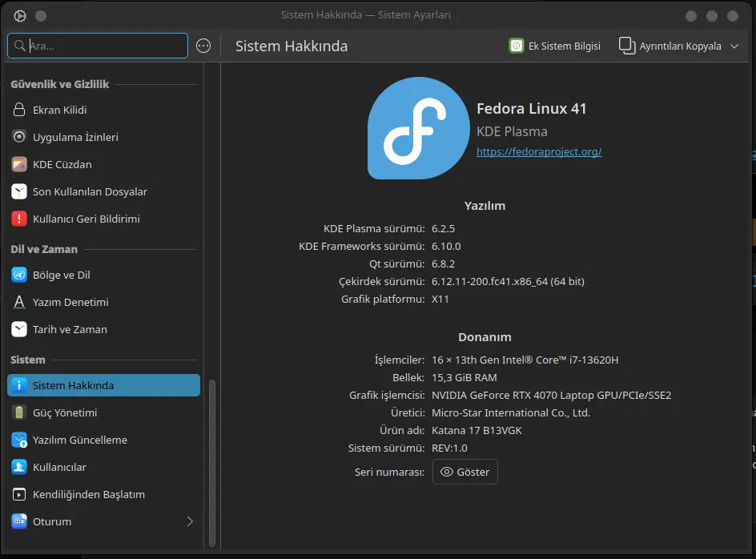Click the Sistem Hakkında info icon

[x=18, y=385]
